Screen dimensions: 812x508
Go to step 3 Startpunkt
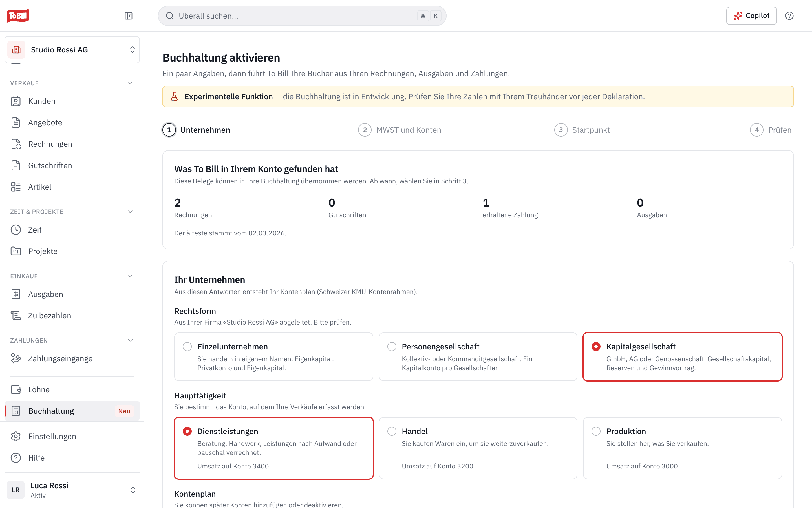click(x=582, y=130)
